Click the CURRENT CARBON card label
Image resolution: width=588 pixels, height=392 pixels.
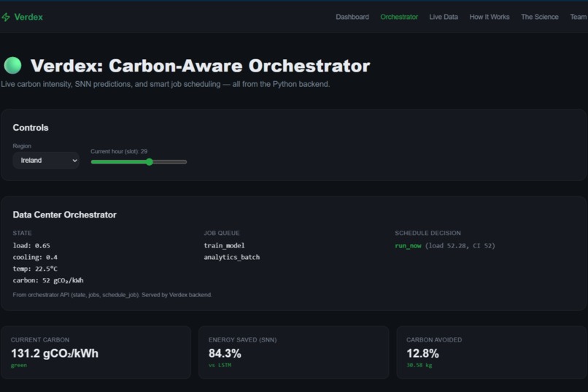point(40,340)
